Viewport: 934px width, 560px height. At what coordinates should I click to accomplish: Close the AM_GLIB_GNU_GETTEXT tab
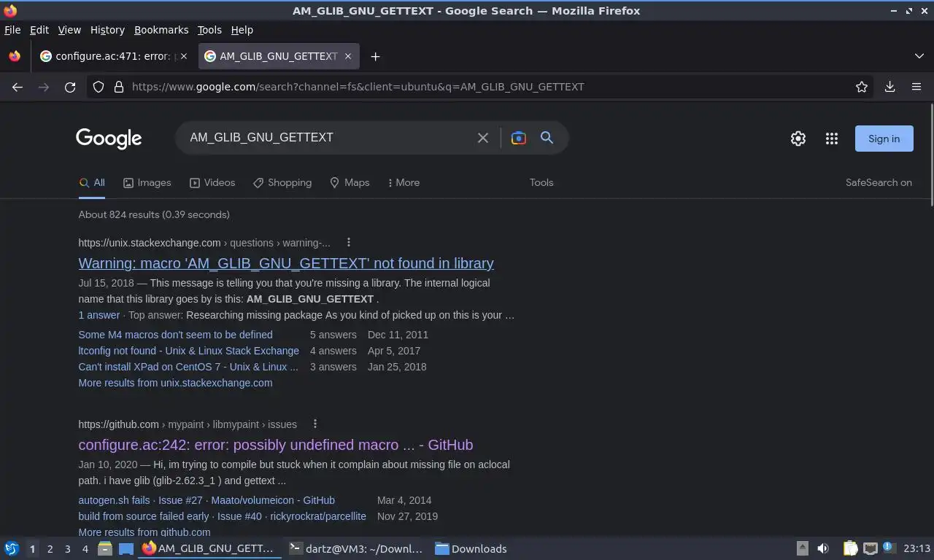[348, 56]
